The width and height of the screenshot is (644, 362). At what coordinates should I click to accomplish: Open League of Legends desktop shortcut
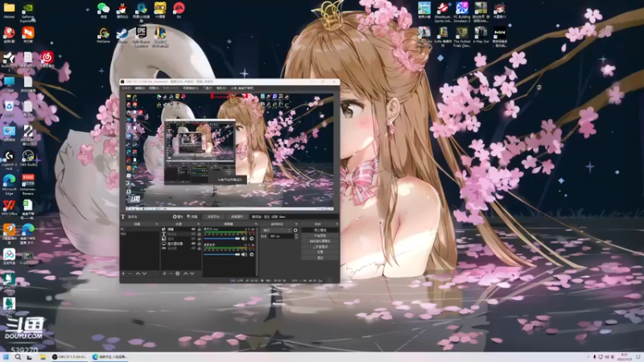159,36
